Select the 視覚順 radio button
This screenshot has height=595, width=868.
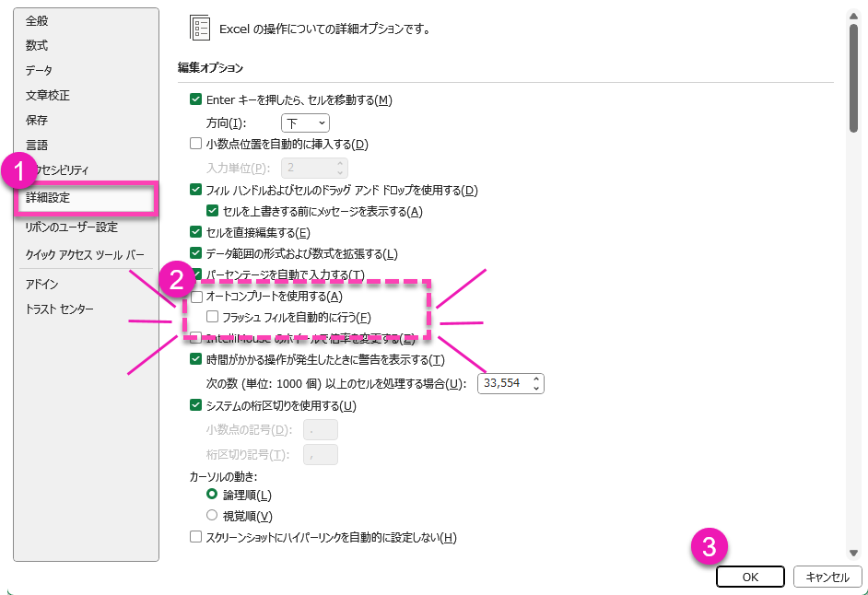(212, 516)
